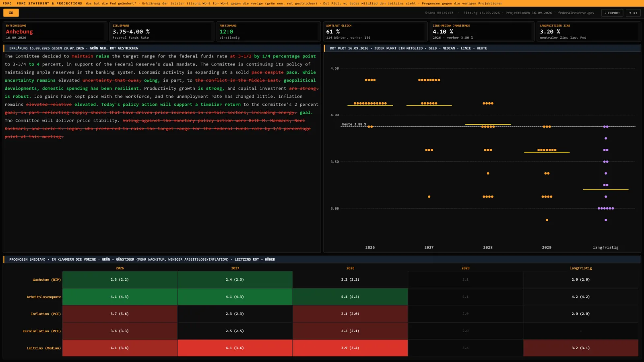Click the Leitzins langfristig cell '3.2 (3.1)'
Image resolution: width=644 pixels, height=362 pixels.
pyautogui.click(x=581, y=348)
